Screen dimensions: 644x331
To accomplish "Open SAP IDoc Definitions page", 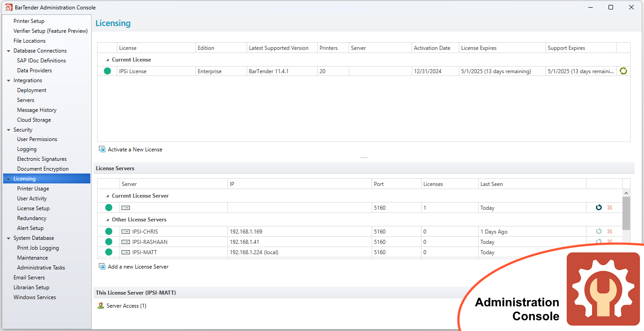I will (41, 61).
